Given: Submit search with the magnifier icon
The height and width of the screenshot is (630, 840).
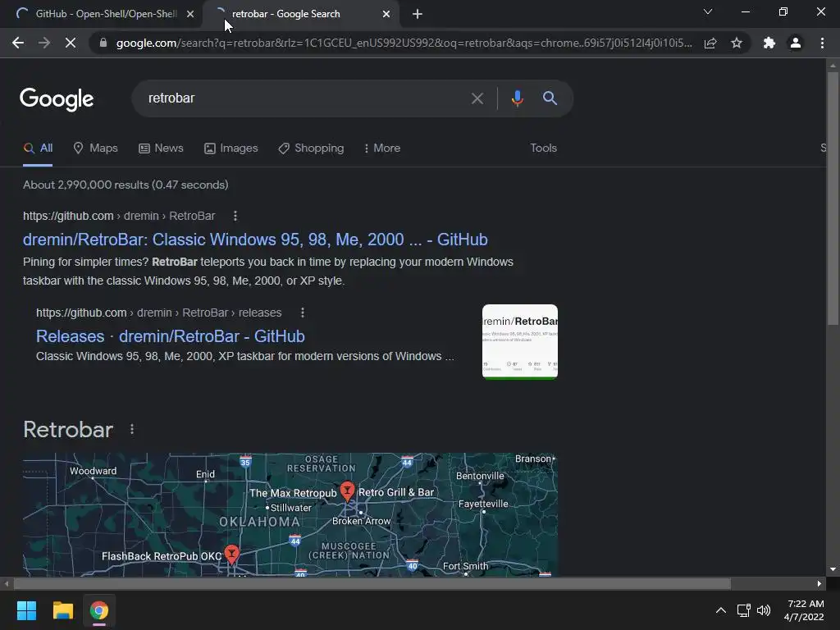Looking at the screenshot, I should click(x=550, y=98).
